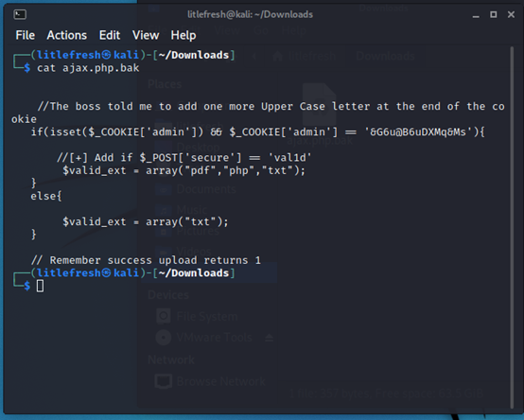Click the cursor block at the empty prompt
Screen dimensions: 524x420
tap(40, 286)
